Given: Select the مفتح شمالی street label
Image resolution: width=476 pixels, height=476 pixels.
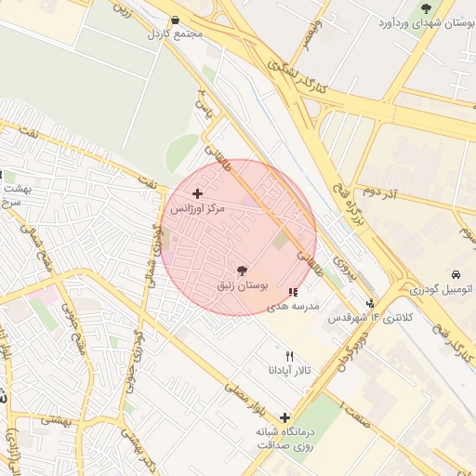Looking at the screenshot, I should [36, 248].
